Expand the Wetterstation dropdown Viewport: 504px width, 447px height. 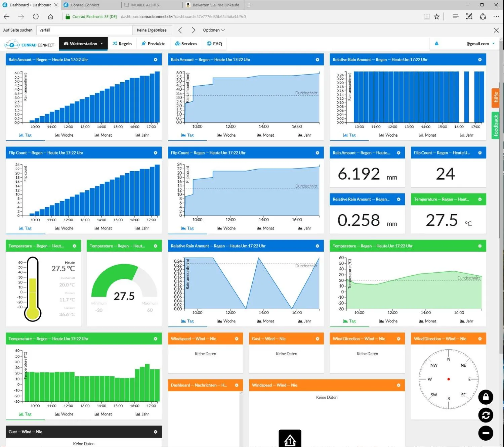(83, 44)
